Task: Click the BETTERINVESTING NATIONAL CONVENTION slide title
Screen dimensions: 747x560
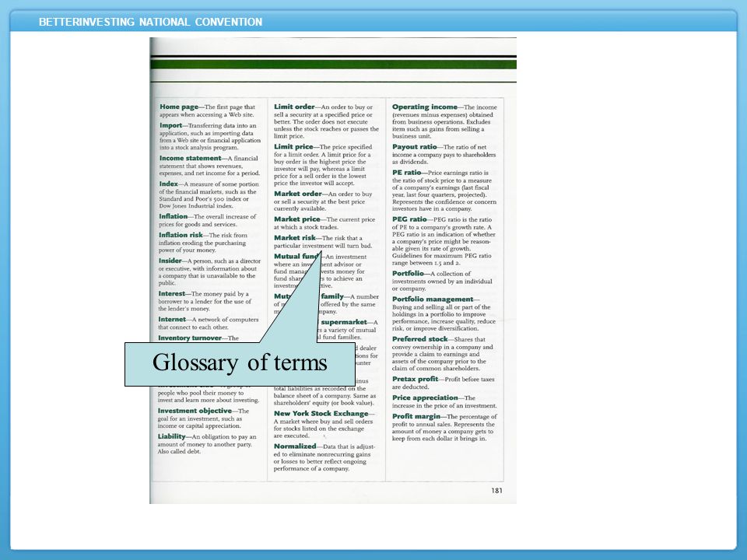Action: tap(150, 22)
